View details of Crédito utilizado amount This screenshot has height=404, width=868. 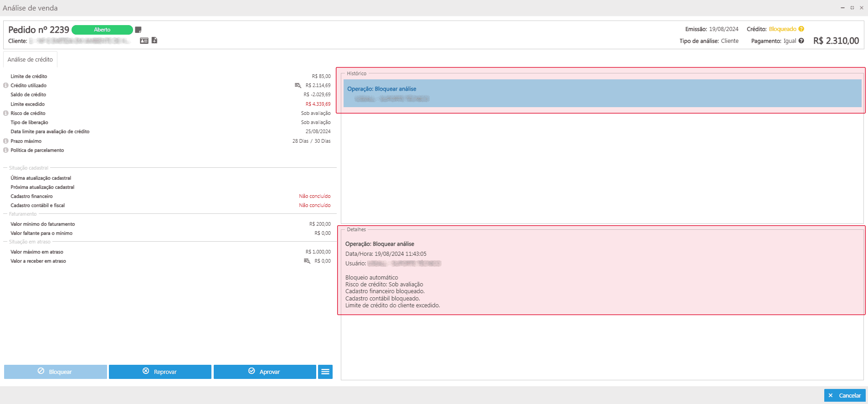[298, 85]
